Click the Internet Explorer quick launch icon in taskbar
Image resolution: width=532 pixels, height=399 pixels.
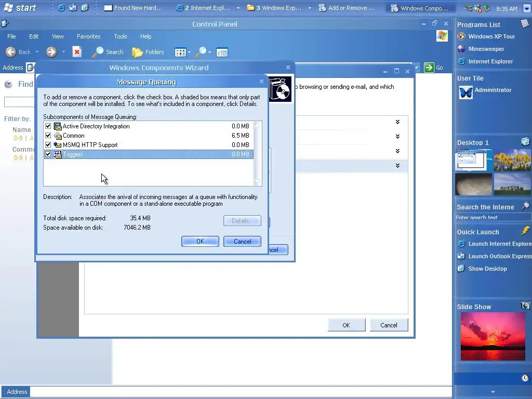coord(61,8)
